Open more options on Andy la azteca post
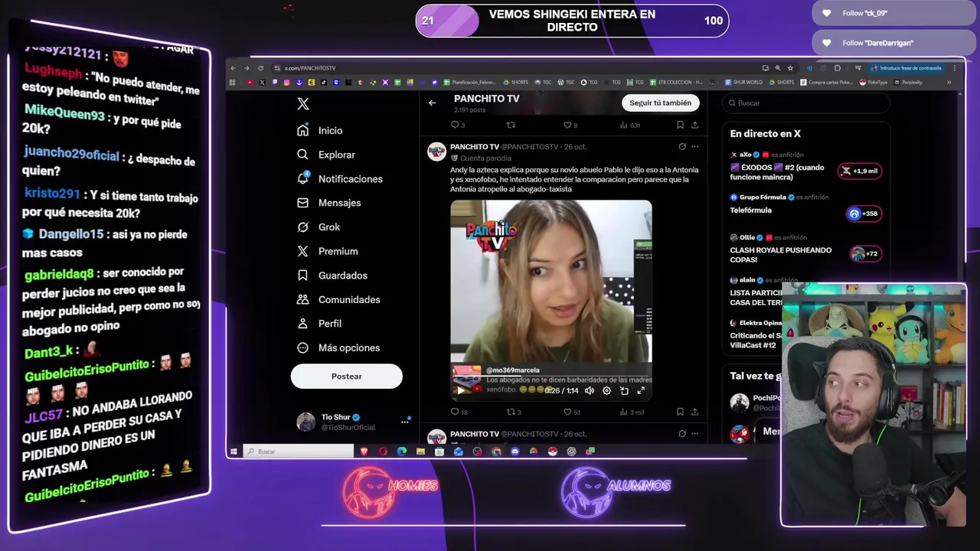Image resolution: width=980 pixels, height=551 pixels. click(x=694, y=146)
